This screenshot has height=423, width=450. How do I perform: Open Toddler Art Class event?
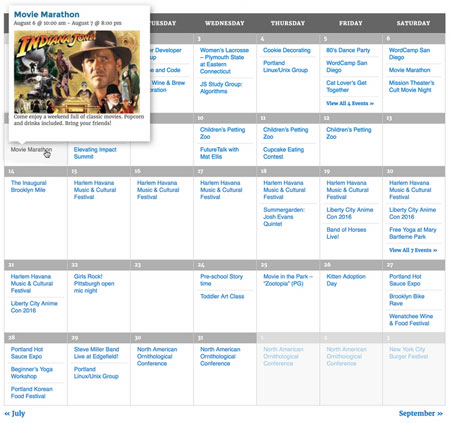pyautogui.click(x=222, y=296)
